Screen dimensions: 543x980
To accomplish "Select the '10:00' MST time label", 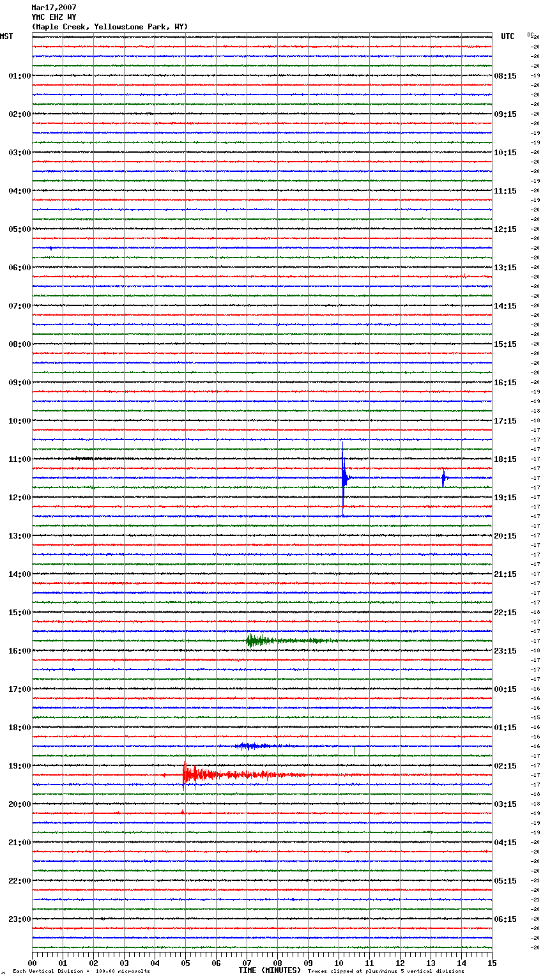I will [x=19, y=421].
